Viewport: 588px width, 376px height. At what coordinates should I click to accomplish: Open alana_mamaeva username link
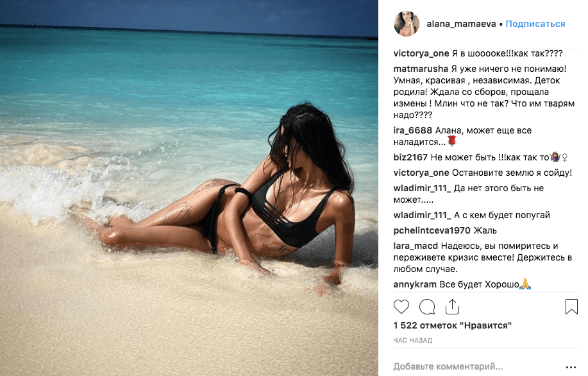tap(461, 24)
